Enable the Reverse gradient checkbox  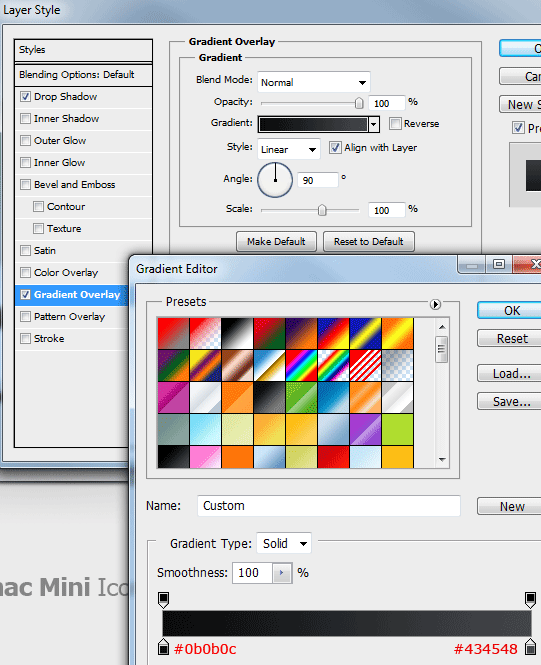point(395,123)
